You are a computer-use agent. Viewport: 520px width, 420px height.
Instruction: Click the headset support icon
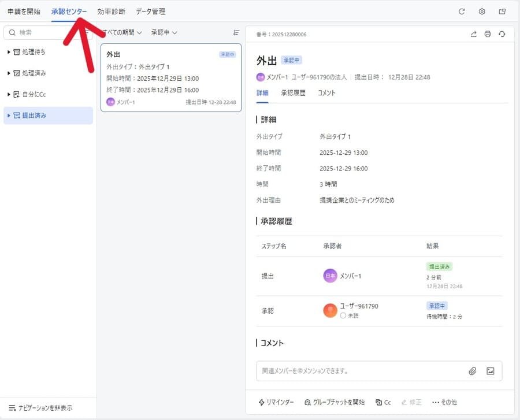pyautogui.click(x=502, y=34)
